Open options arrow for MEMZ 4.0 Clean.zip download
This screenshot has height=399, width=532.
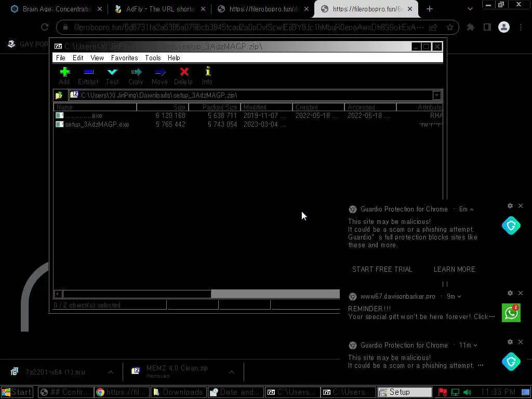(231, 372)
